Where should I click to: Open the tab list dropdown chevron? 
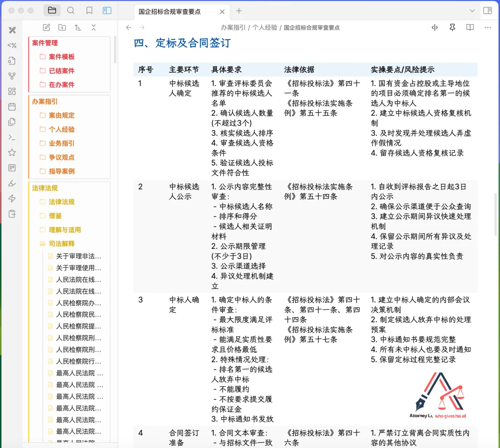click(x=472, y=11)
